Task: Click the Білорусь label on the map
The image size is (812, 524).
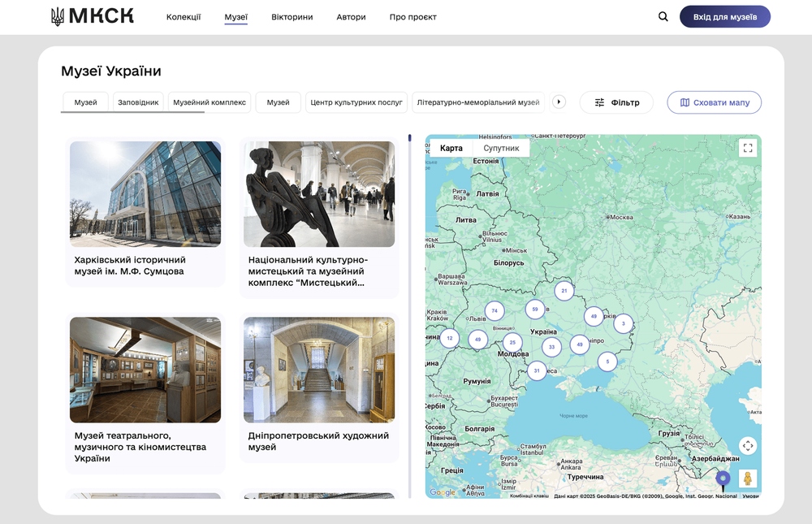Action: coord(508,262)
